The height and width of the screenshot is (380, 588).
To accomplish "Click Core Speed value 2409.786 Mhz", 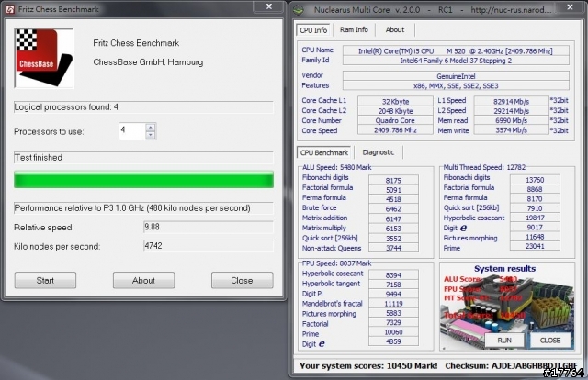I will (x=395, y=130).
